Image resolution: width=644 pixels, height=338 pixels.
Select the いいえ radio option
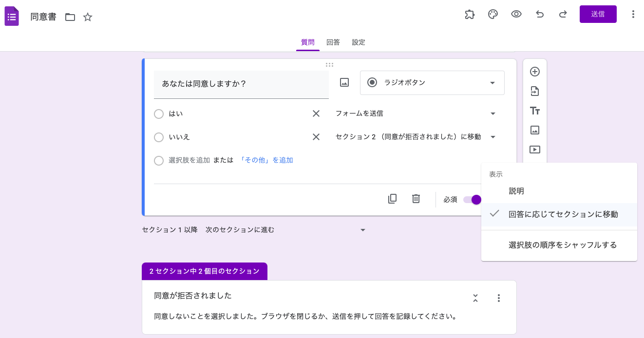pyautogui.click(x=159, y=137)
